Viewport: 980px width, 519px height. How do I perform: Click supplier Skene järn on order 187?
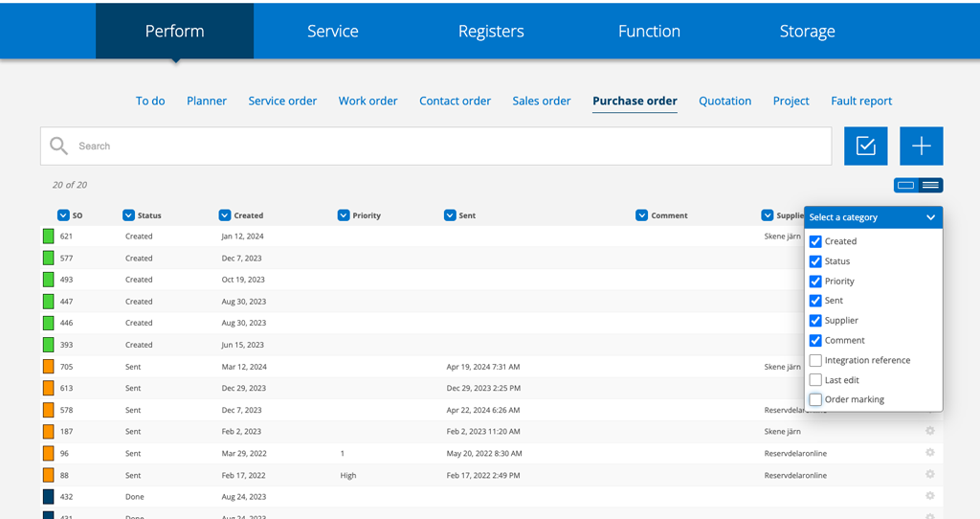pyautogui.click(x=783, y=432)
